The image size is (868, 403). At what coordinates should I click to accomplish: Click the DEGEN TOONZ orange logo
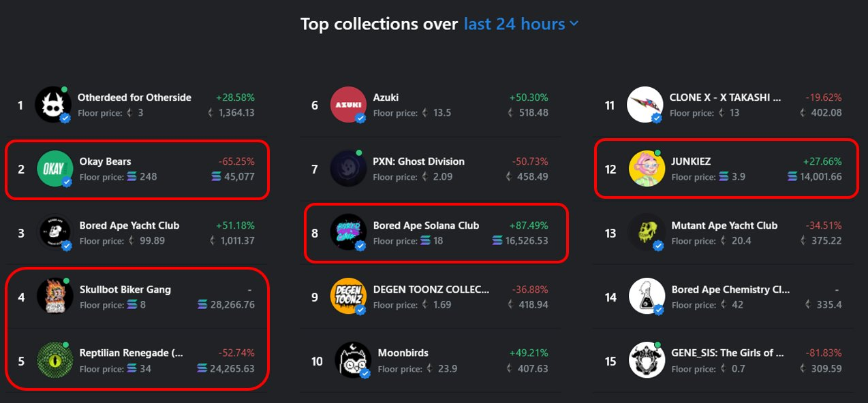[x=348, y=296]
